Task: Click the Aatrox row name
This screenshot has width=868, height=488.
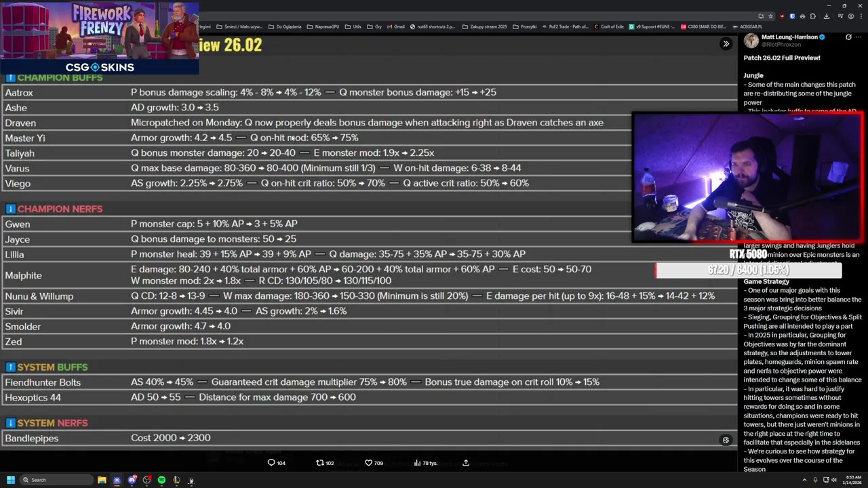Action: [19, 92]
